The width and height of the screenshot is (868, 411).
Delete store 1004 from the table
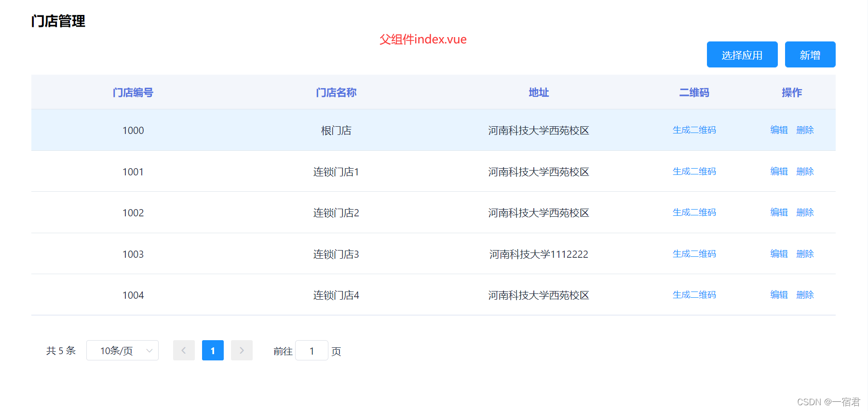tap(805, 295)
